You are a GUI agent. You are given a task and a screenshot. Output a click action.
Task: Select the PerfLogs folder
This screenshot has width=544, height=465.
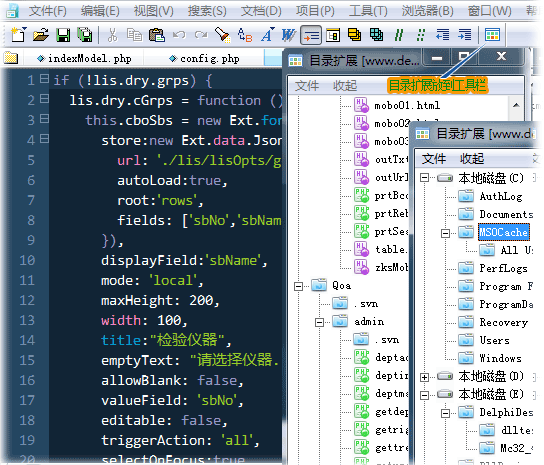pyautogui.click(x=503, y=268)
